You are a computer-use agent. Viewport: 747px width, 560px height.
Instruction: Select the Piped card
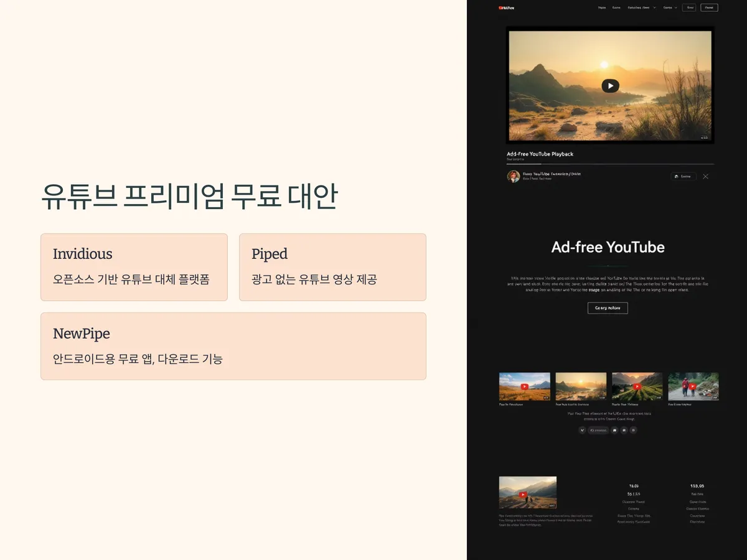point(332,267)
